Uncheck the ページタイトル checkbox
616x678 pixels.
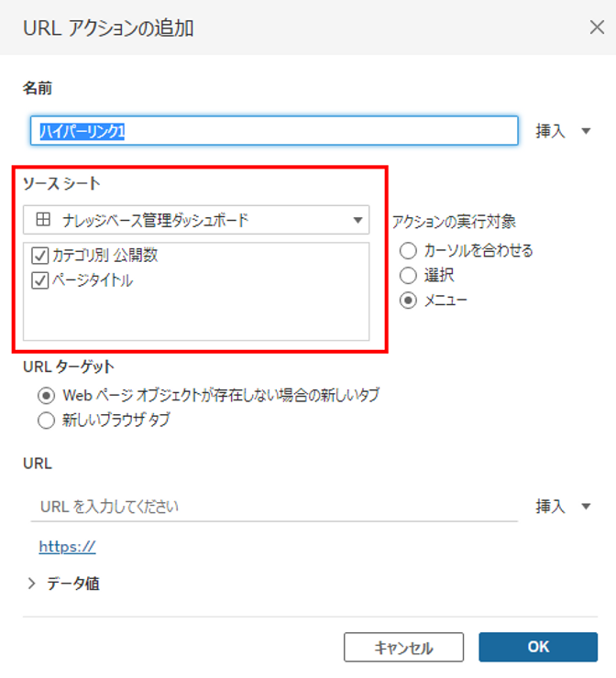point(39,280)
